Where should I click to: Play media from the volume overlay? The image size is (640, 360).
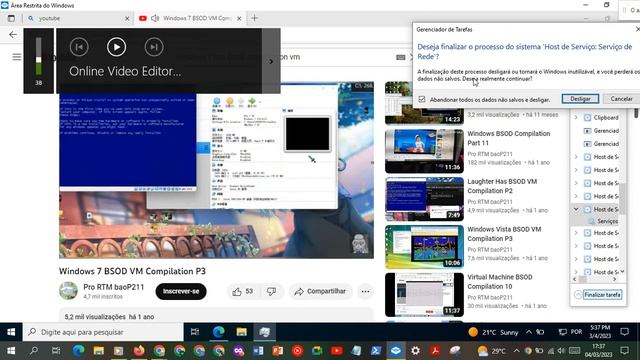tap(116, 47)
